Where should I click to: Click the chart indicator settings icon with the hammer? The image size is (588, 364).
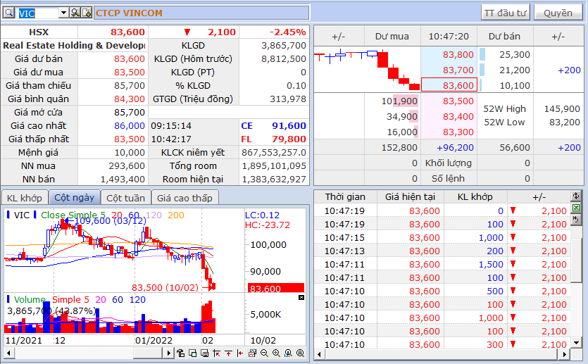coord(180,353)
